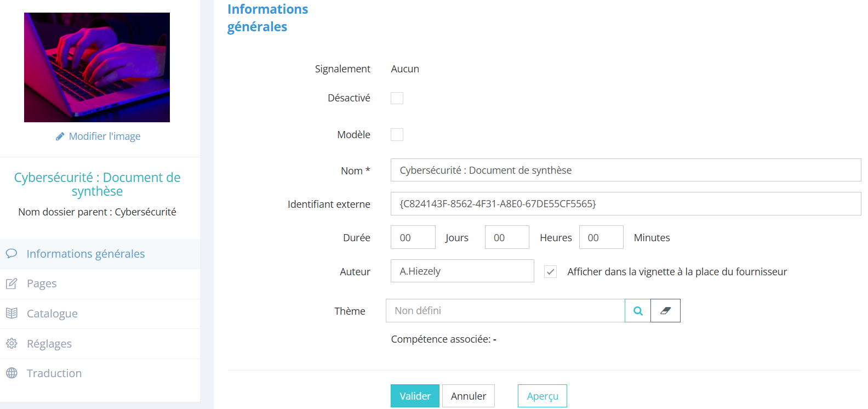The width and height of the screenshot is (868, 409).
Task: Enable the Désactivé checkbox
Action: [397, 98]
